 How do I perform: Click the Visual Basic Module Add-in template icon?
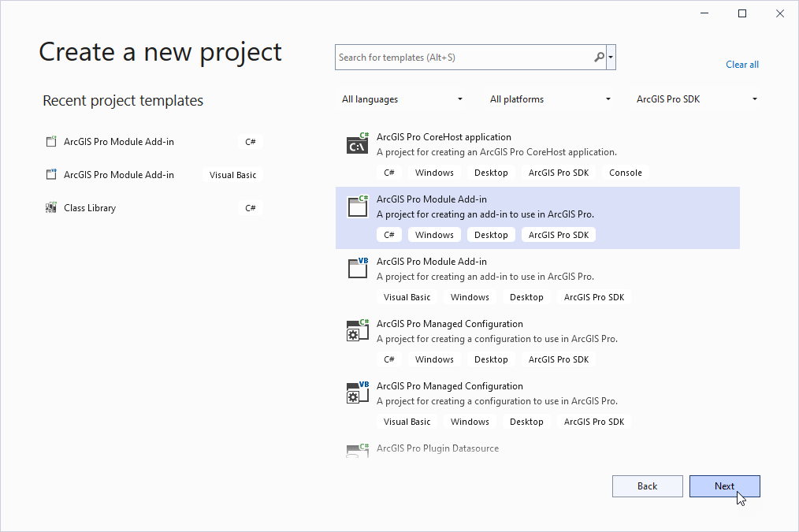(358, 269)
